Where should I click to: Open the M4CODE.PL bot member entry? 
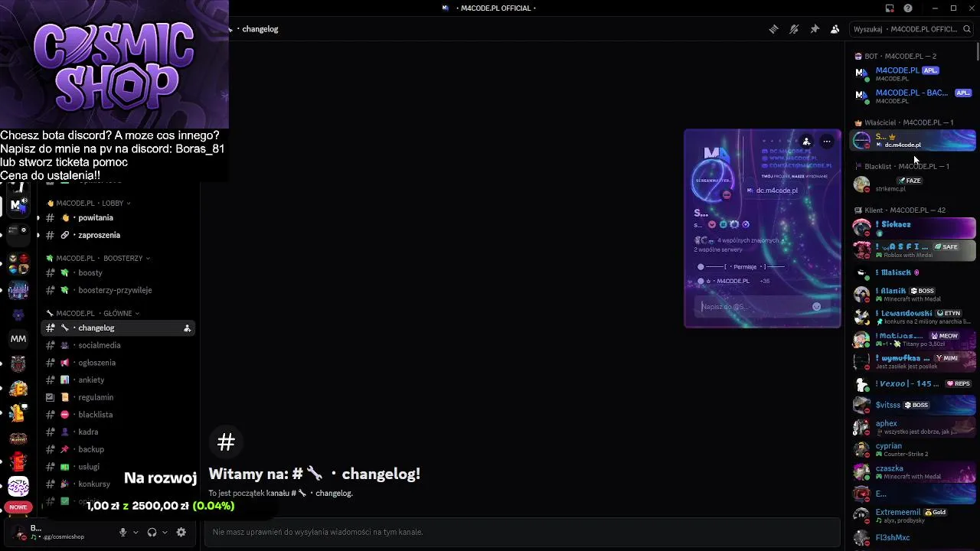click(x=913, y=74)
